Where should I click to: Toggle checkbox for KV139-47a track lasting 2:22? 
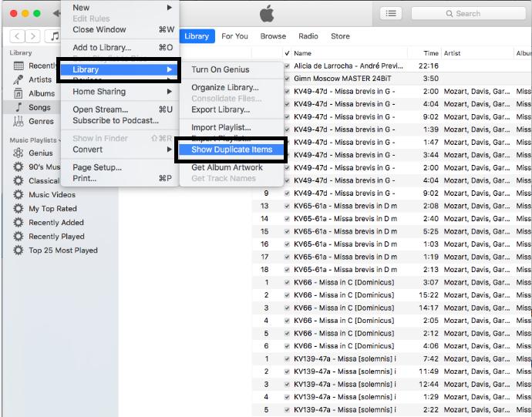click(287, 410)
